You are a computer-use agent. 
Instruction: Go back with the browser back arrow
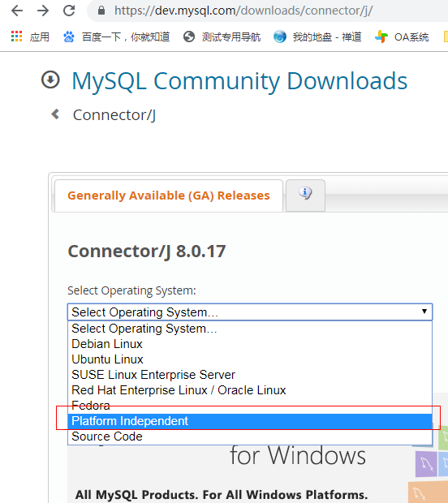tap(17, 11)
